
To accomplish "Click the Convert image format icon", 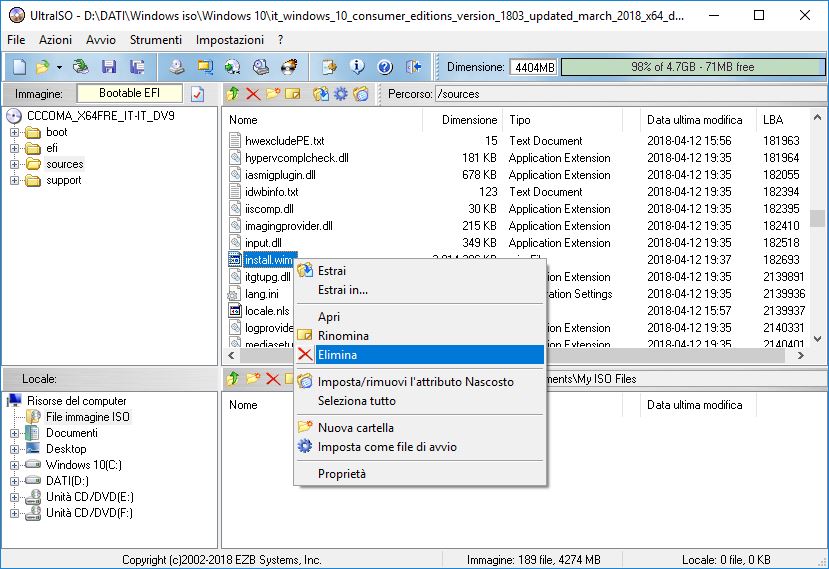I will pyautogui.click(x=205, y=67).
